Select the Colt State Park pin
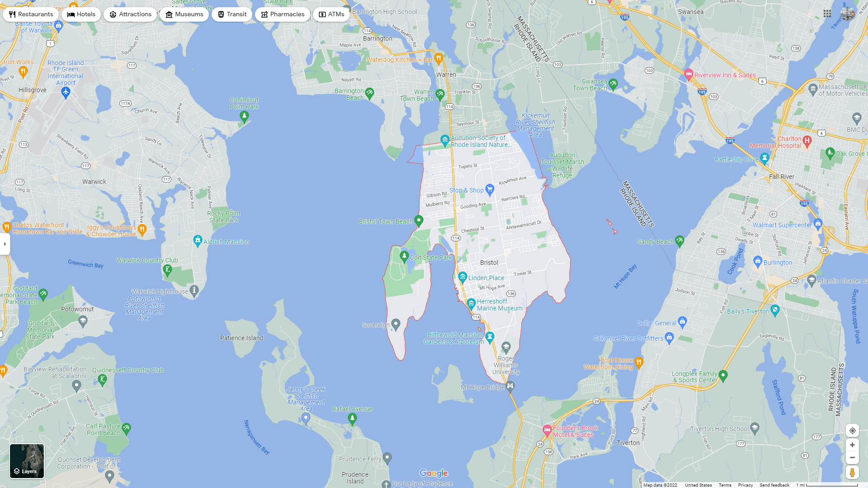 click(404, 256)
